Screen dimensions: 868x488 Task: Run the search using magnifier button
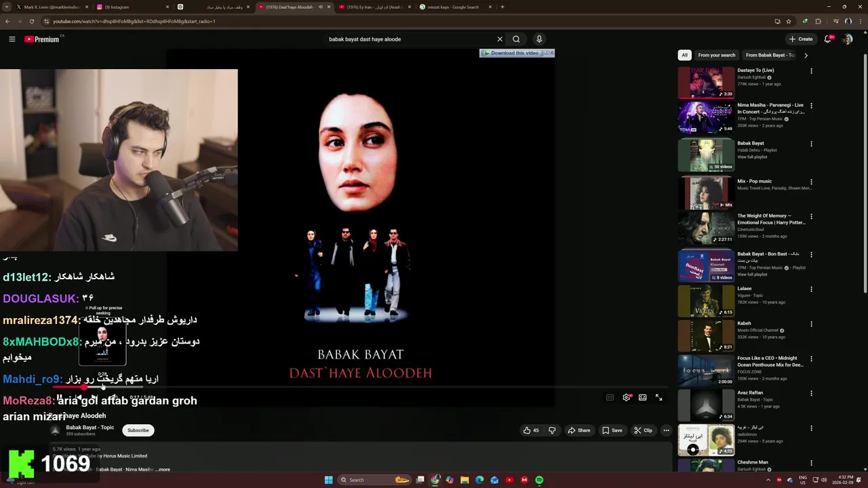coord(516,39)
